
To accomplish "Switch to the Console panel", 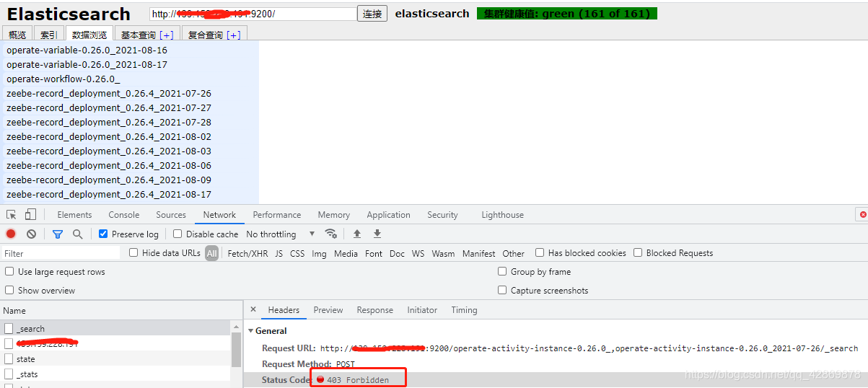I will pos(124,215).
